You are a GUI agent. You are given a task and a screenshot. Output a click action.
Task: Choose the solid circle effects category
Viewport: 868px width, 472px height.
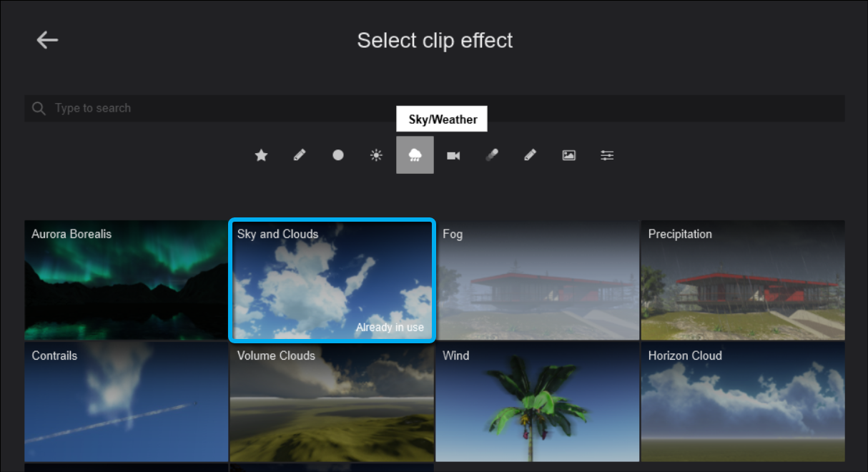pos(338,155)
